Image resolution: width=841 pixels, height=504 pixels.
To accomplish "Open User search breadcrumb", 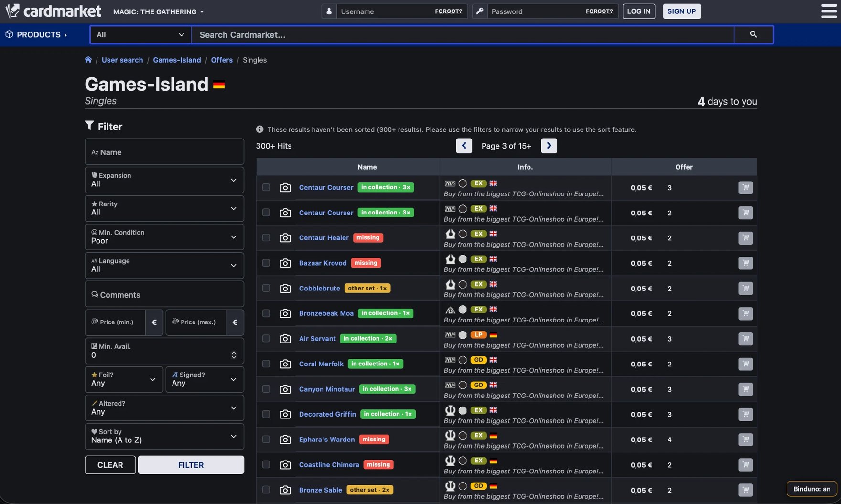I will point(122,60).
